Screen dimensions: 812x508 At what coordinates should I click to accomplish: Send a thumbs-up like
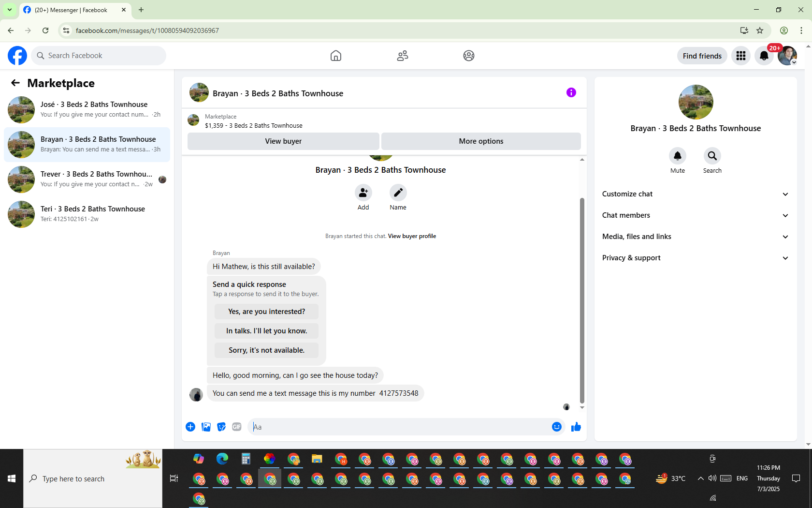576,427
